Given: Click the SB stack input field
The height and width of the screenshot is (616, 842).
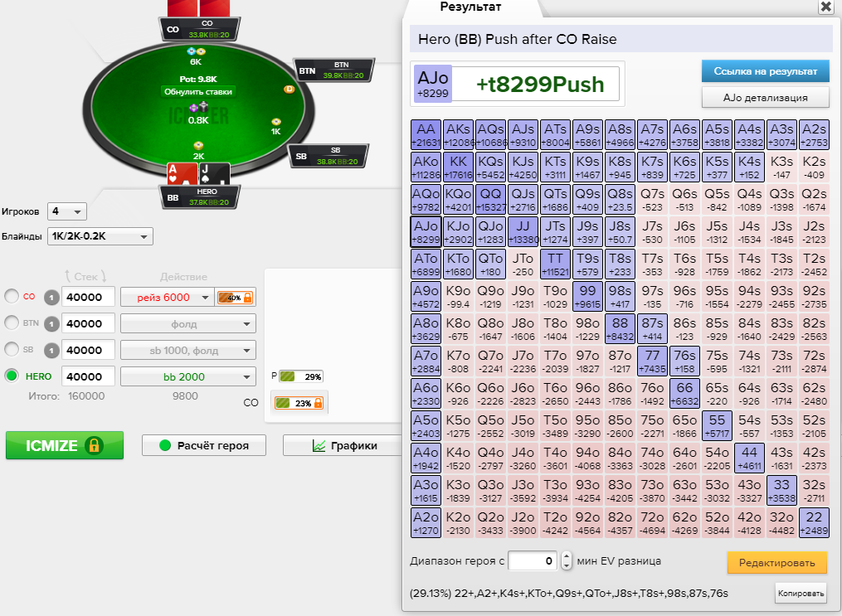Looking at the screenshot, I should click(89, 351).
